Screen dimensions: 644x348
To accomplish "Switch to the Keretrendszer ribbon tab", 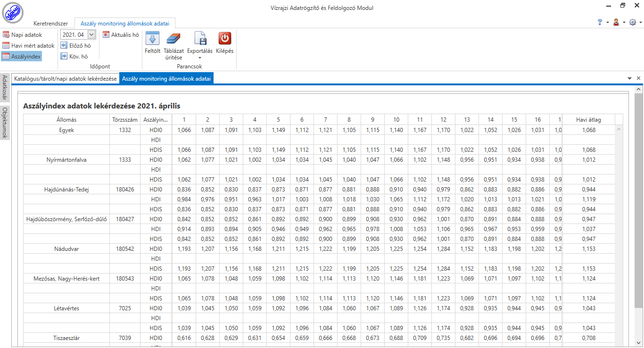I will tap(50, 23).
